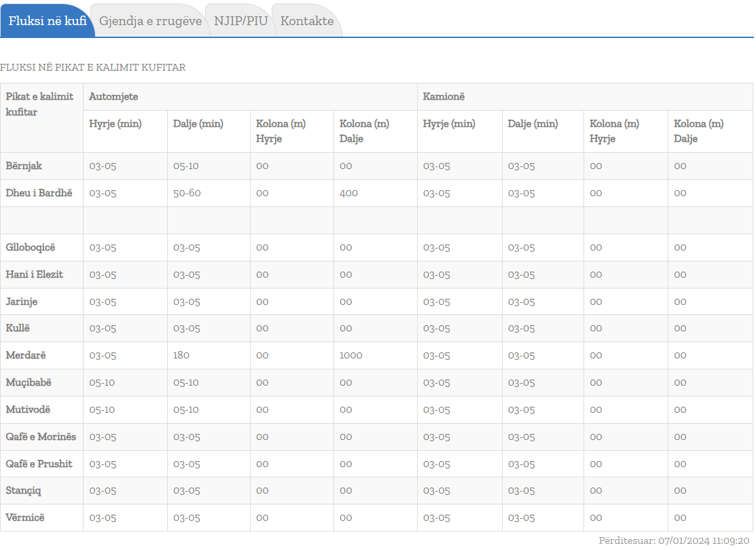Click Dheu i Bardhë 50-60 exit time

(187, 193)
